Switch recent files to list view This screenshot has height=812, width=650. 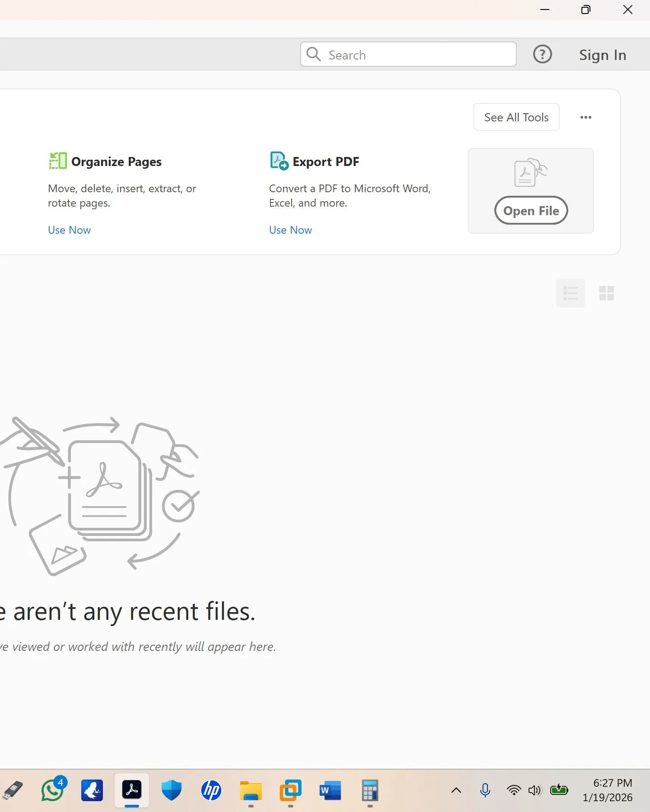click(571, 293)
